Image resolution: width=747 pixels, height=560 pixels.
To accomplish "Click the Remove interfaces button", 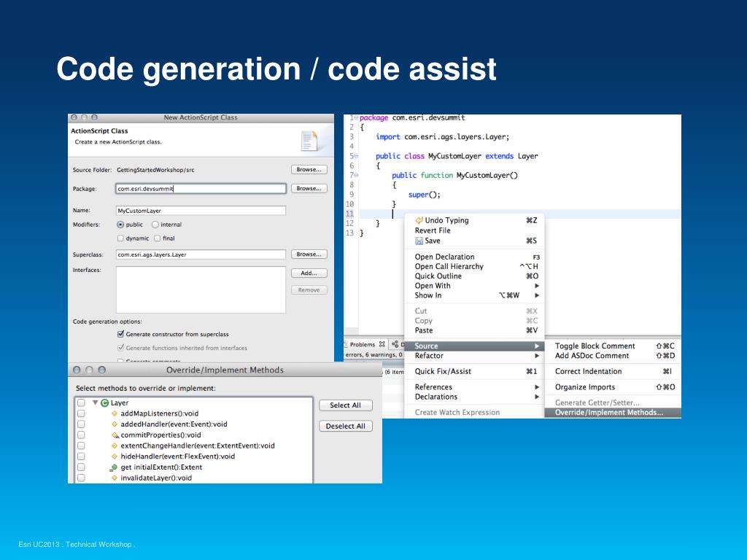I will coord(309,290).
